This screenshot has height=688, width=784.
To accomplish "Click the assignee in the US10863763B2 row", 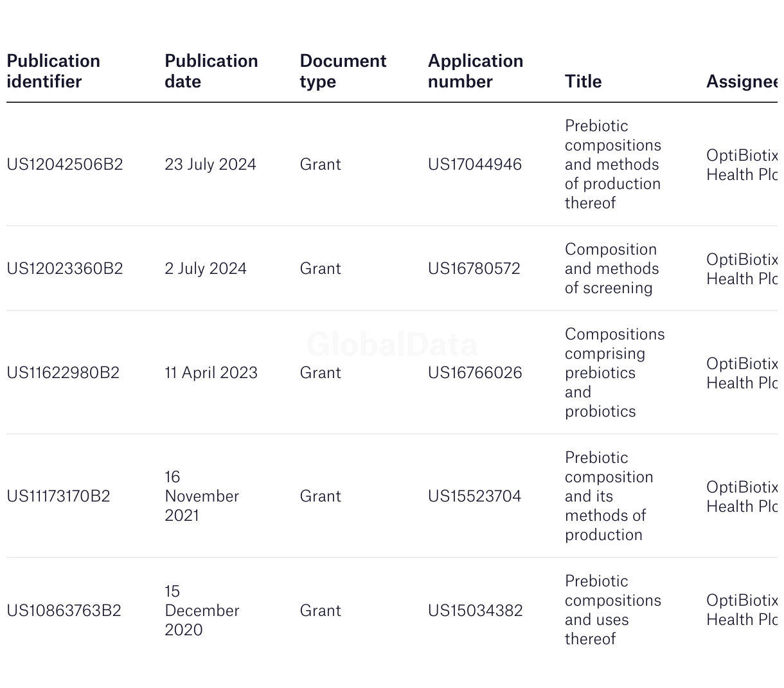I will tap(742, 610).
